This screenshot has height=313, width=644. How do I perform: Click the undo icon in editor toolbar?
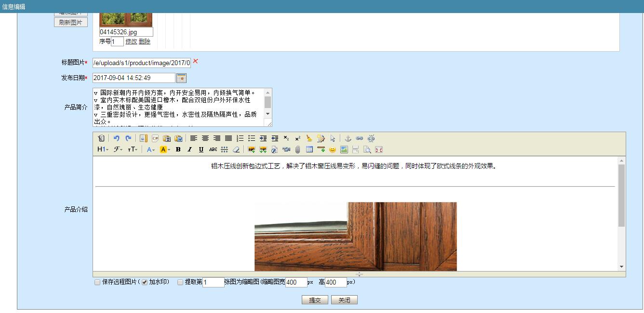click(116, 138)
